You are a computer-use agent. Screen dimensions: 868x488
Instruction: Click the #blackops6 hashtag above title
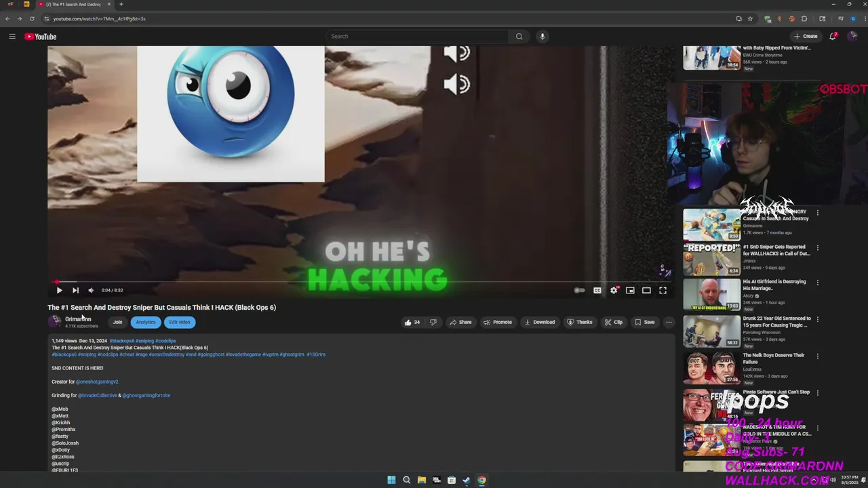click(x=122, y=341)
